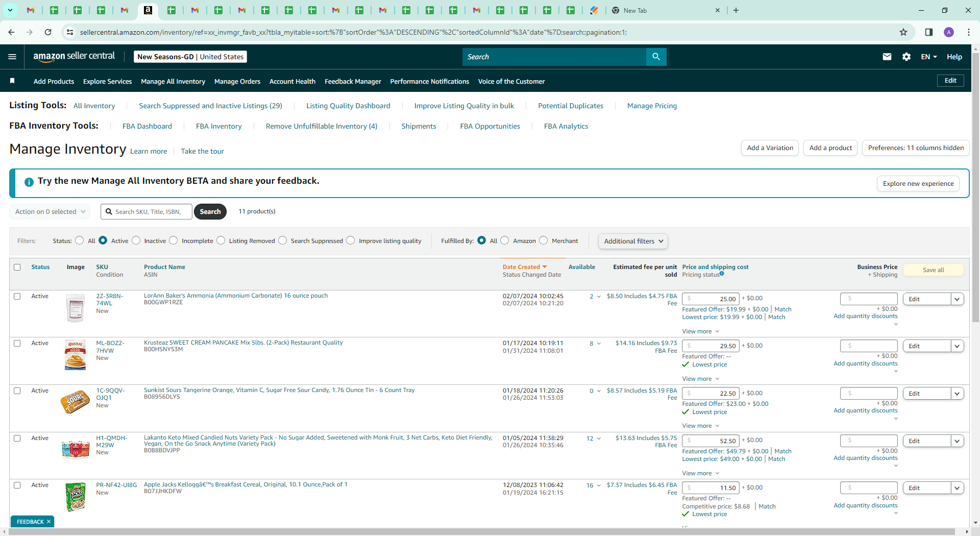The height and width of the screenshot is (536, 980).
Task: Check the Krusteaz pancake mix row checkbox
Action: point(17,344)
